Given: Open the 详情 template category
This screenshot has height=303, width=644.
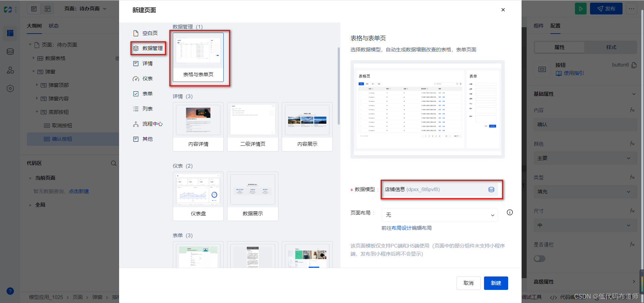Looking at the screenshot, I should point(143,63).
